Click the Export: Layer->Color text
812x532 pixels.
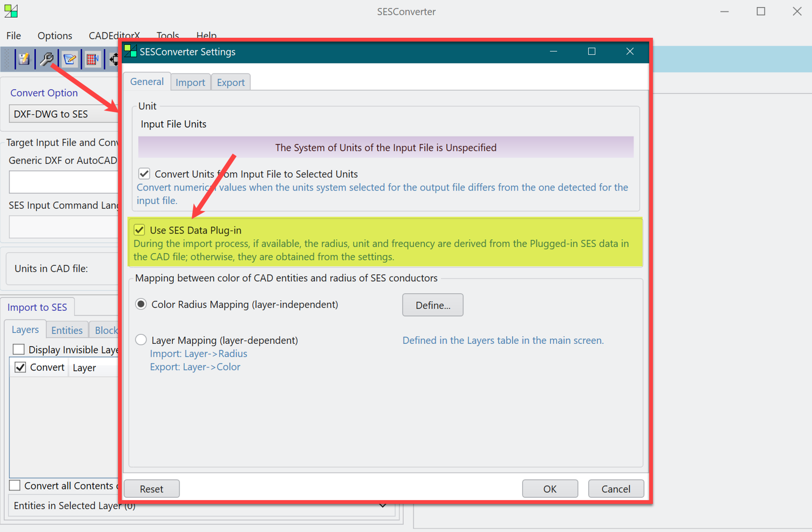pos(195,367)
